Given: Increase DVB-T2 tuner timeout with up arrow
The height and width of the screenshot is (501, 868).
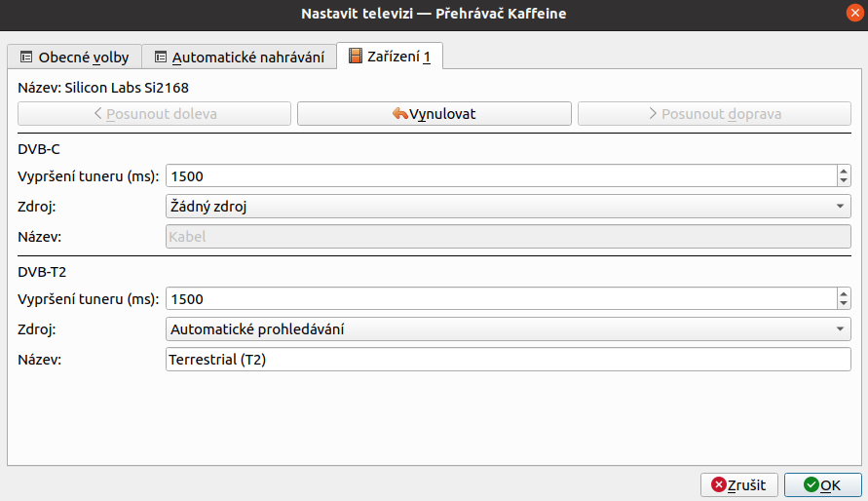Looking at the screenshot, I should pos(843,294).
